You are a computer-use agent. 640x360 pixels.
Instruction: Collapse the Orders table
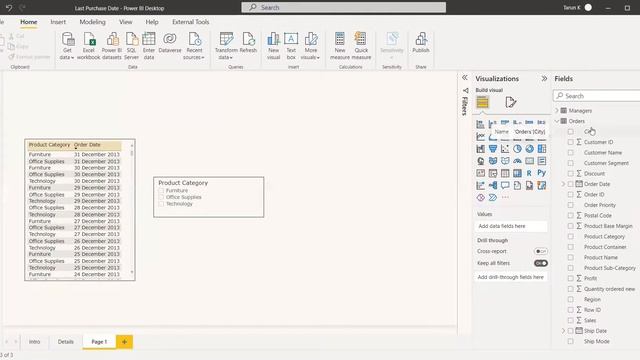pyautogui.click(x=557, y=121)
